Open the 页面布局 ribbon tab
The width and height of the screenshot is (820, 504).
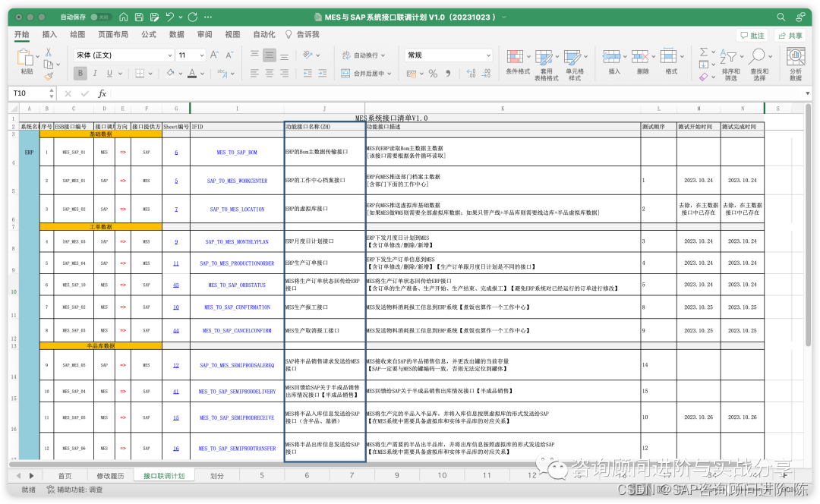[113, 34]
